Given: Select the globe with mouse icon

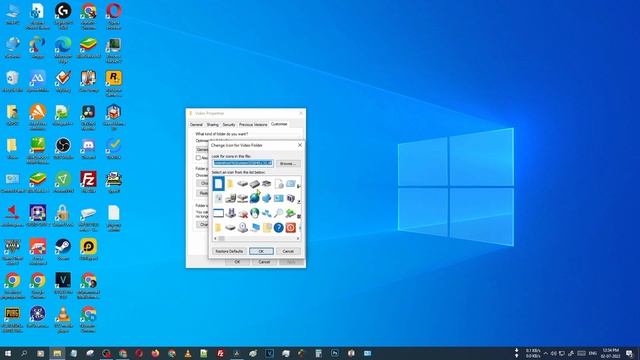Looking at the screenshot, I should (x=255, y=213).
